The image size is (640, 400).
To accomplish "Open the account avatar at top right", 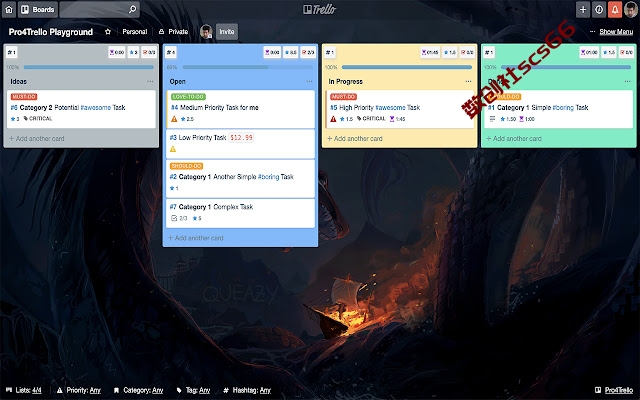I will point(631,9).
